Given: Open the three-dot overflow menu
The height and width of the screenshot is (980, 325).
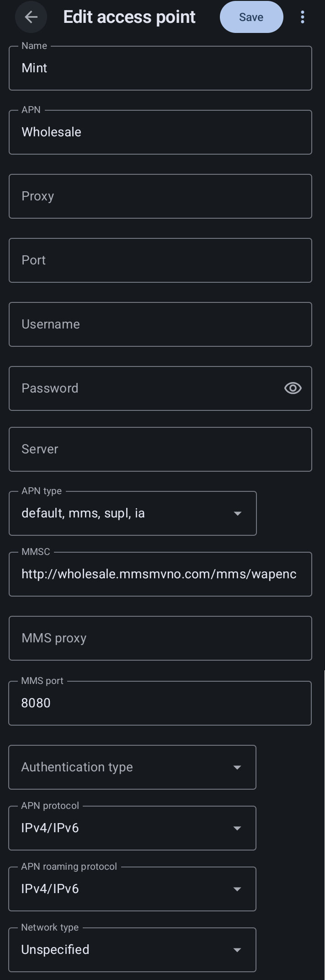Looking at the screenshot, I should pyautogui.click(x=302, y=17).
